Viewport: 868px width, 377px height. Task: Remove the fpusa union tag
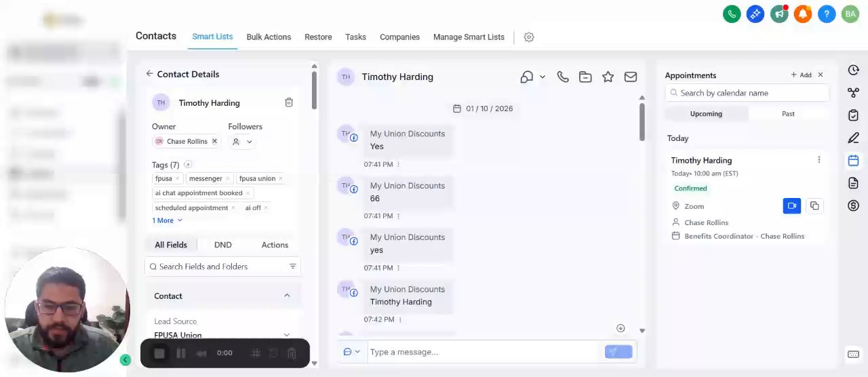(x=281, y=178)
